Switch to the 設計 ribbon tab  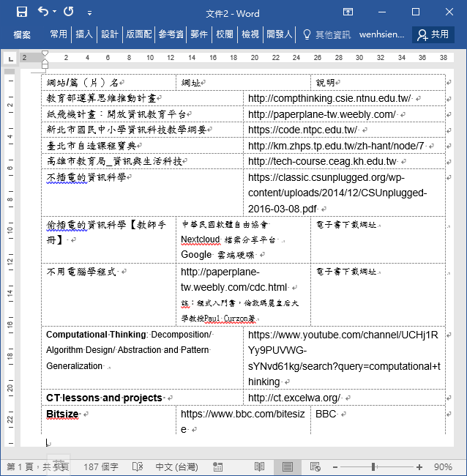pos(110,34)
